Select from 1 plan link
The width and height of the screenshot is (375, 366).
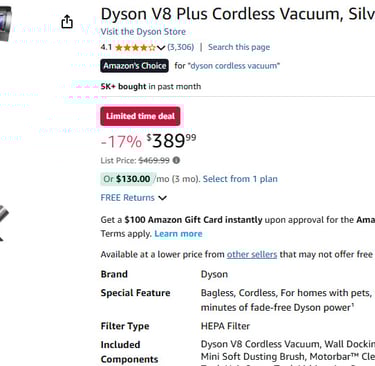pos(240,179)
